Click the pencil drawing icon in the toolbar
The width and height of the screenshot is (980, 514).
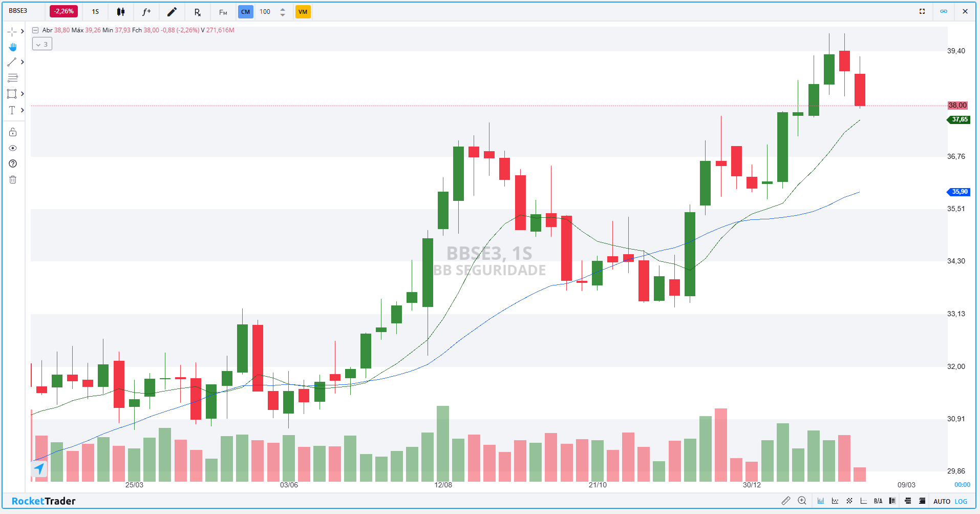coord(172,11)
